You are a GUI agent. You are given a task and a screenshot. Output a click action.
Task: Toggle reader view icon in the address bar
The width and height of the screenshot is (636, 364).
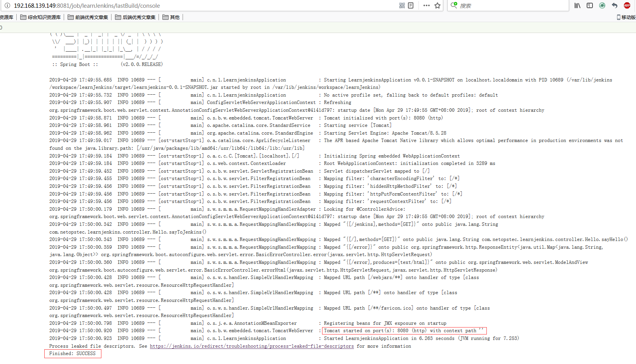[x=411, y=5]
